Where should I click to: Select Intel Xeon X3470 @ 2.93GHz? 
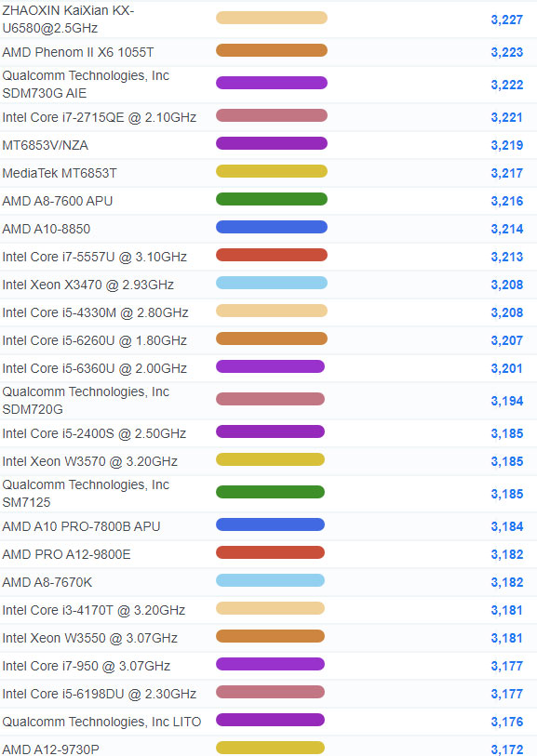[88, 285]
